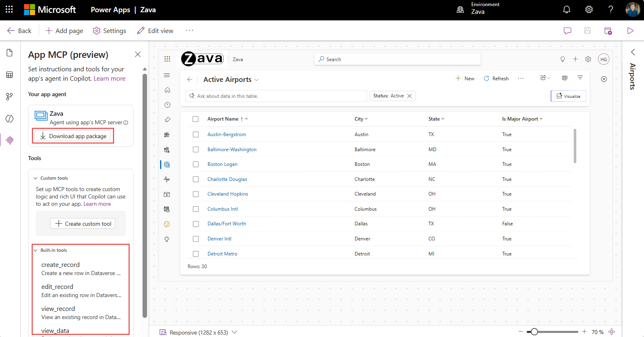Click the Visualize button

point(569,96)
